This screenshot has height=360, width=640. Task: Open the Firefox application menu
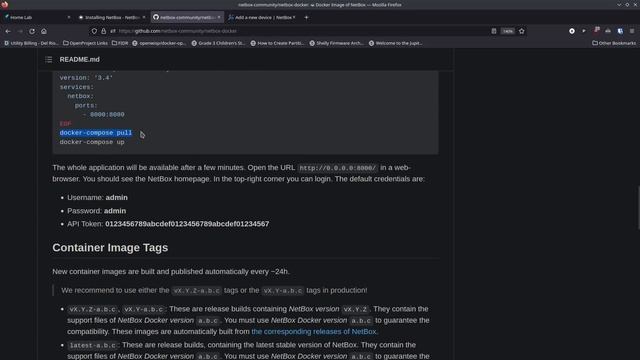click(x=632, y=31)
